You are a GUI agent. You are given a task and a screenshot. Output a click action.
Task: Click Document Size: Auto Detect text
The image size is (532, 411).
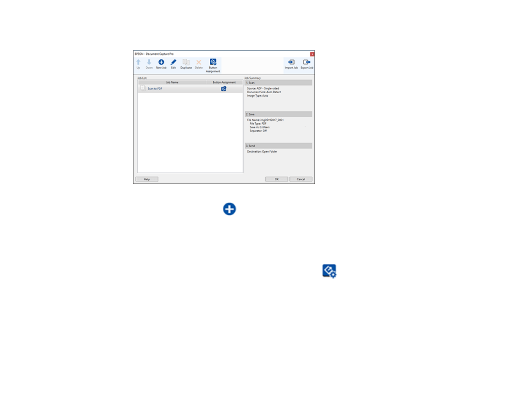click(x=264, y=92)
